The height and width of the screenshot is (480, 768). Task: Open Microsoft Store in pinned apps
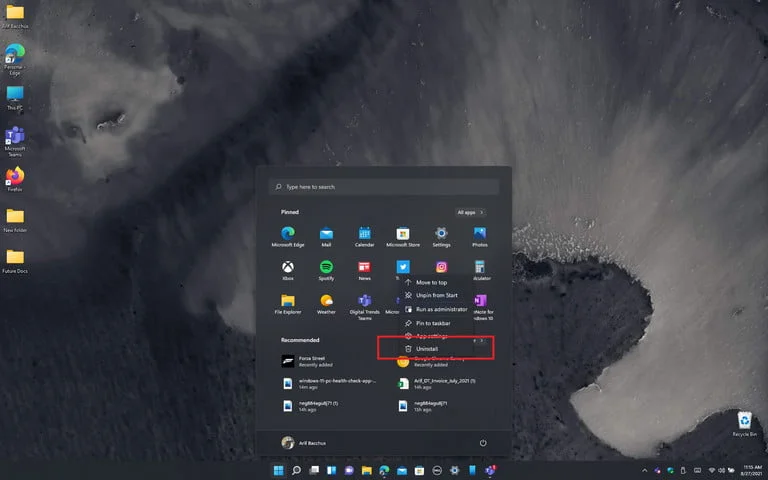[x=403, y=237]
